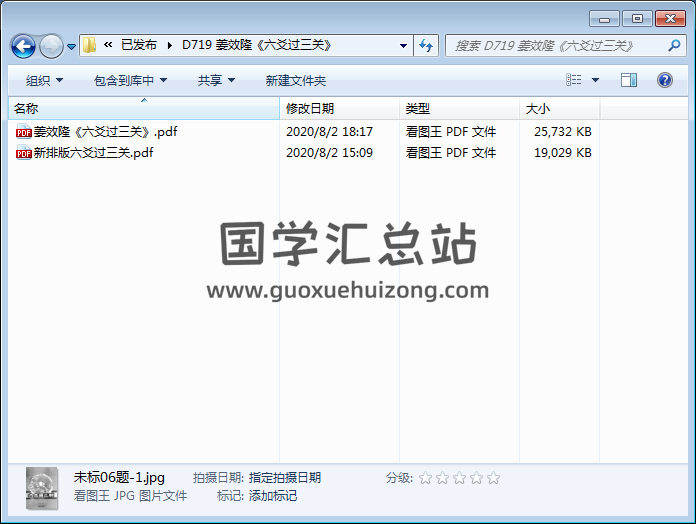
Task: Expand the arrow after 已发布 breadcrumb
Action: click(170, 45)
